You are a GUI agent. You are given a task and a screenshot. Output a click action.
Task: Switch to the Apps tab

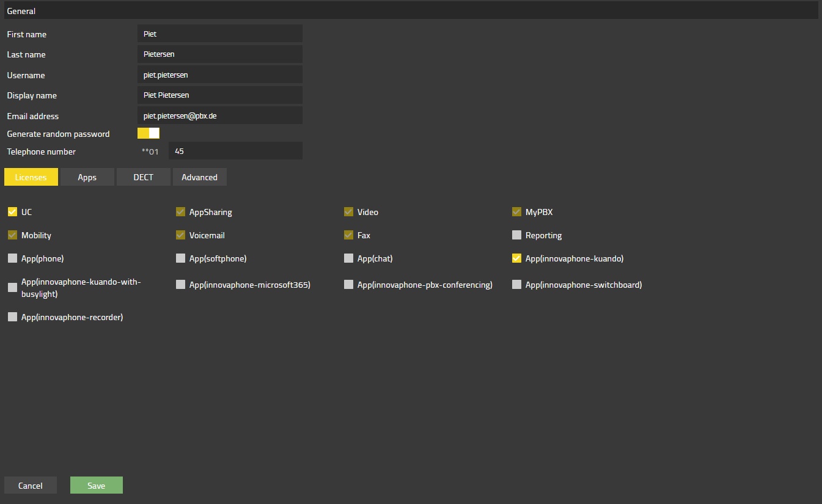click(87, 177)
